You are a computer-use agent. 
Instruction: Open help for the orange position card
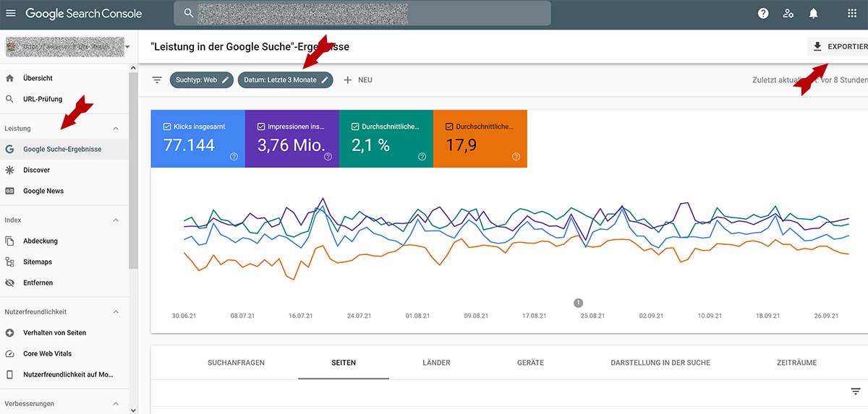pyautogui.click(x=516, y=156)
